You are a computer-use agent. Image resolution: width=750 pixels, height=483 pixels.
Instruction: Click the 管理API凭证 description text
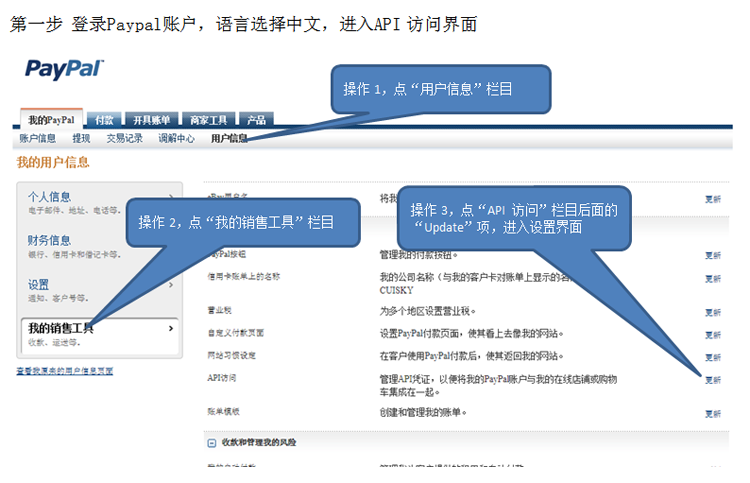(498, 385)
